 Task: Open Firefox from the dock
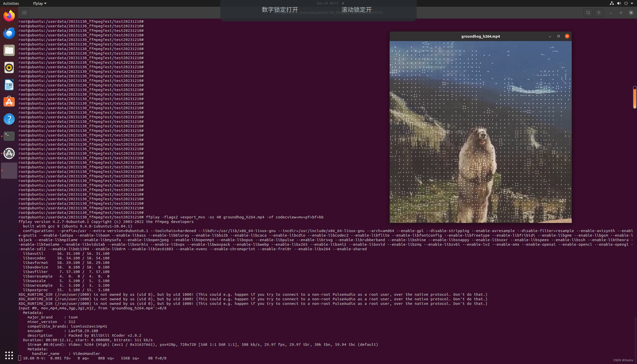[x=9, y=16]
